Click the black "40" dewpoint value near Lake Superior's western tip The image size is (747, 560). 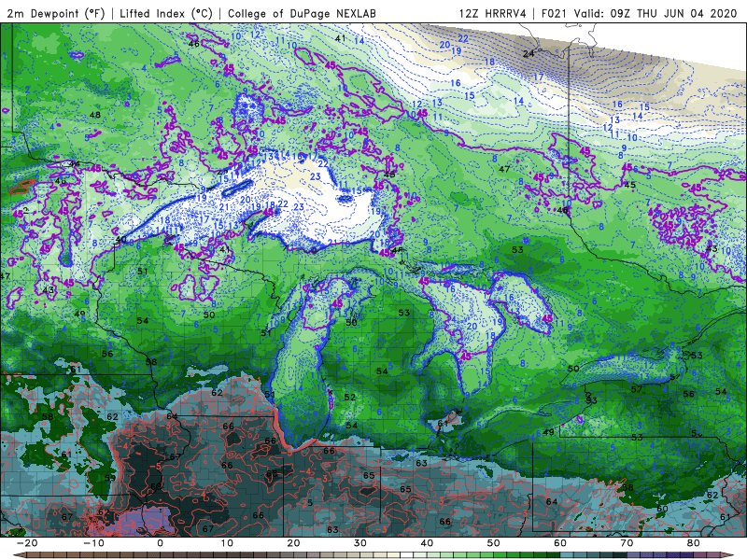pyautogui.click(x=120, y=240)
